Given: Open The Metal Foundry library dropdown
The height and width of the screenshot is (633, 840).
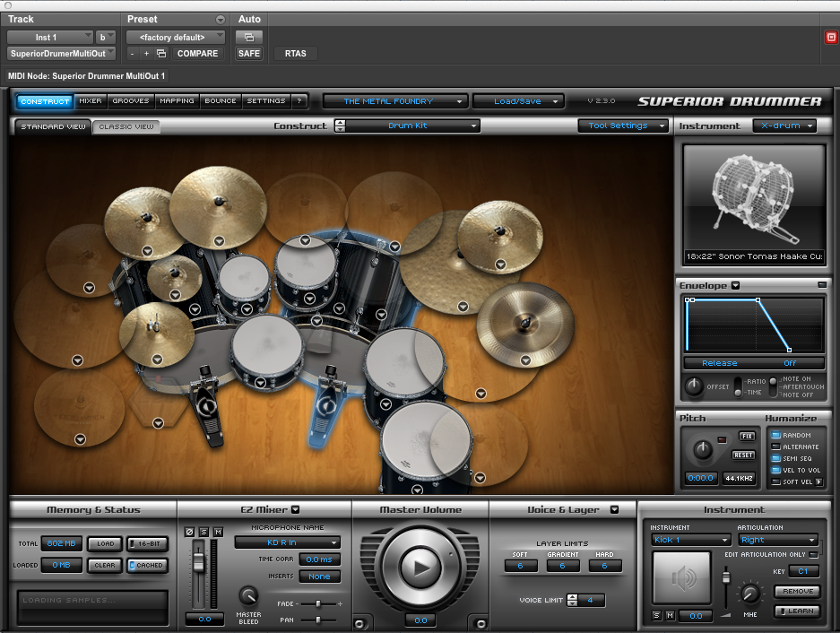Looking at the screenshot, I should point(395,100).
